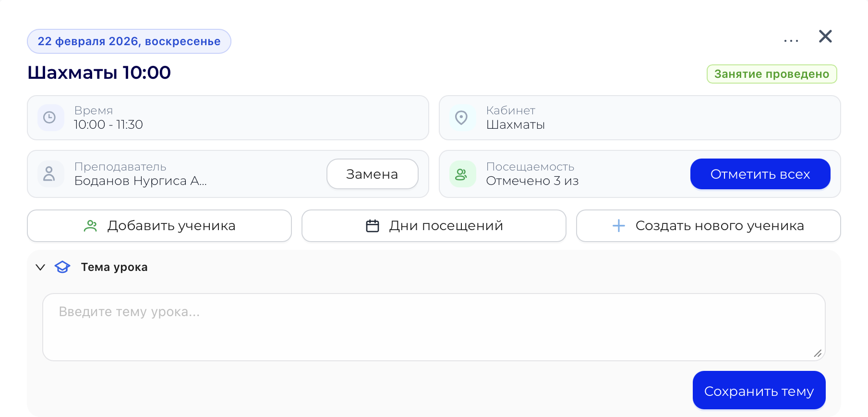Click the teacher person icon
This screenshot has height=417, width=868.
49,174
